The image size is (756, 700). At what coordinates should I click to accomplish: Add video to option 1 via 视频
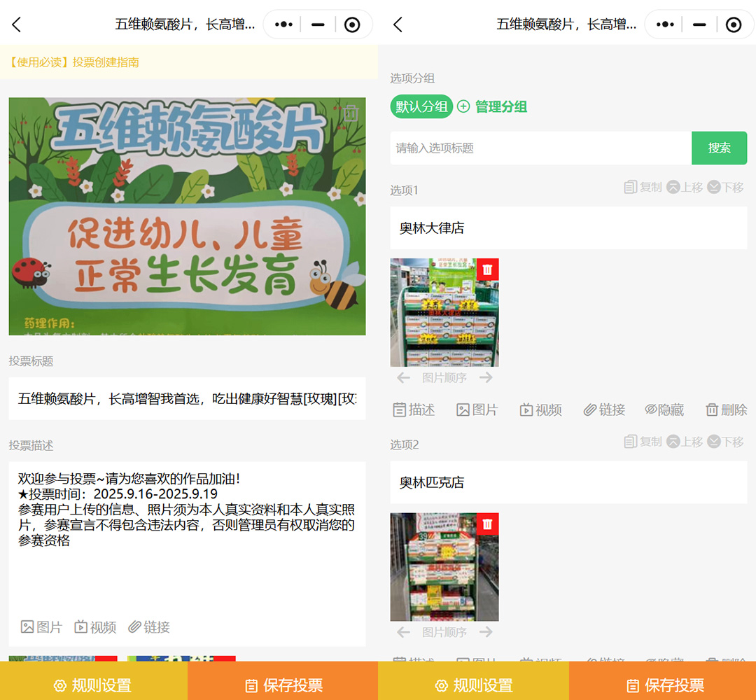[540, 410]
